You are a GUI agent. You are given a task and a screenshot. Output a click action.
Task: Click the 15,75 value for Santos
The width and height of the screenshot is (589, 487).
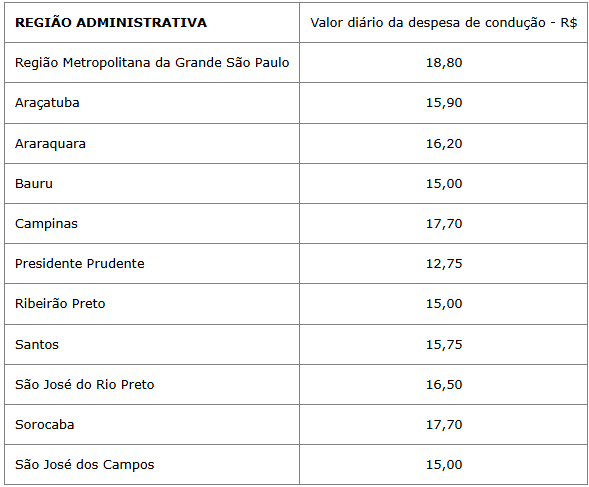(x=443, y=345)
